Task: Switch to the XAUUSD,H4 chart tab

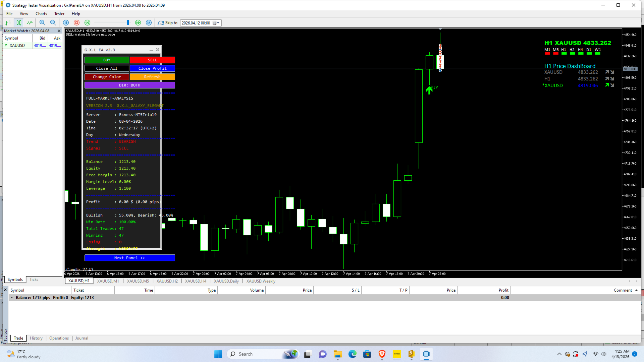Action: (196, 281)
